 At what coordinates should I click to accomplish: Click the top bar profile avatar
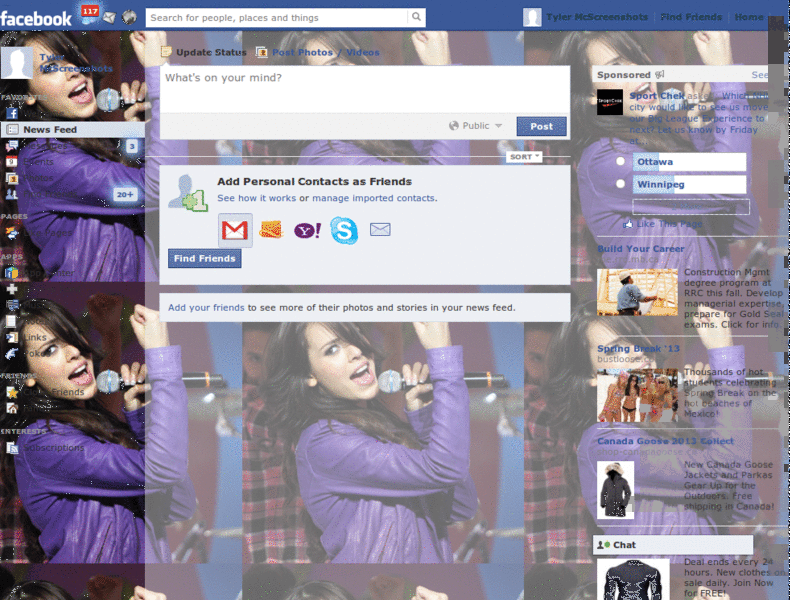point(532,17)
